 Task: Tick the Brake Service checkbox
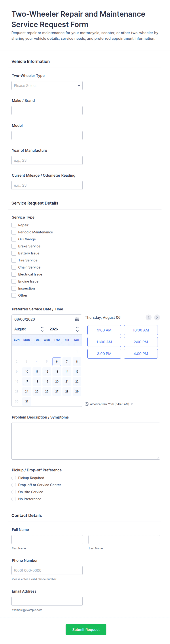14,246
